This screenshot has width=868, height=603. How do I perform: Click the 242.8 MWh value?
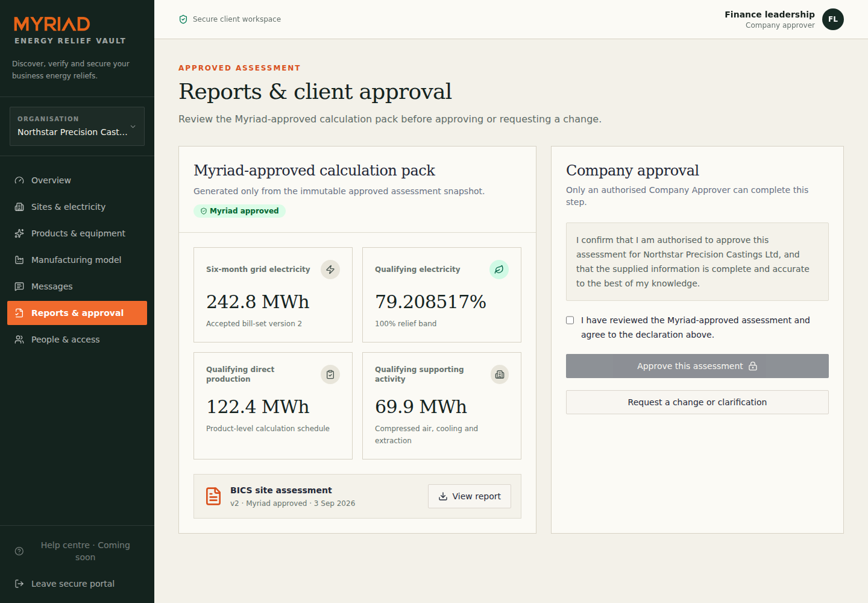tap(257, 301)
